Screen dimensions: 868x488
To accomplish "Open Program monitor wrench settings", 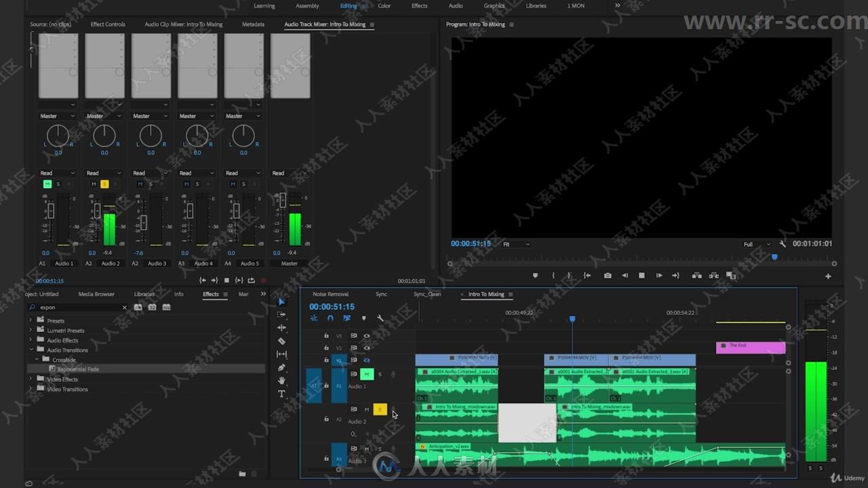I will (783, 244).
